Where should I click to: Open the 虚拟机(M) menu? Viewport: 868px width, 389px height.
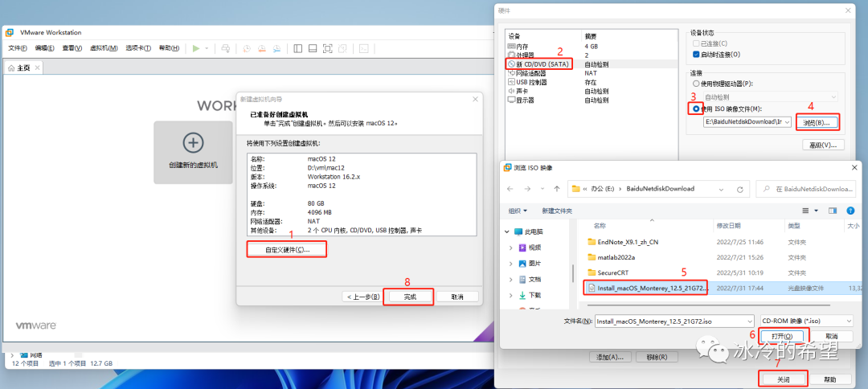click(104, 48)
